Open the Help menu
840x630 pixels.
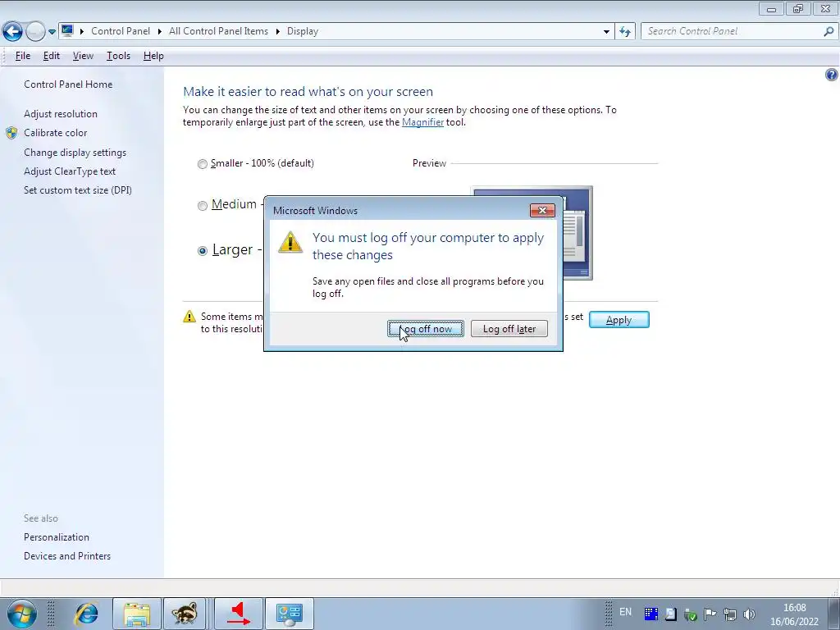pos(153,56)
